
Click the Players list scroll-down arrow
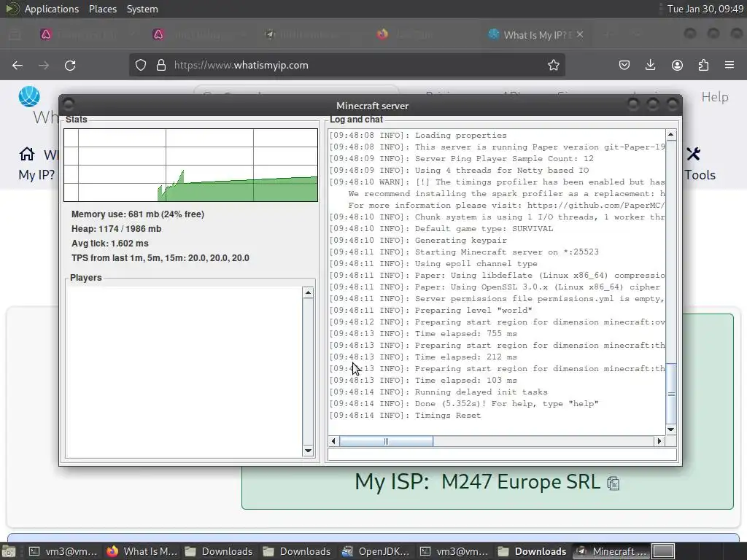pyautogui.click(x=308, y=451)
